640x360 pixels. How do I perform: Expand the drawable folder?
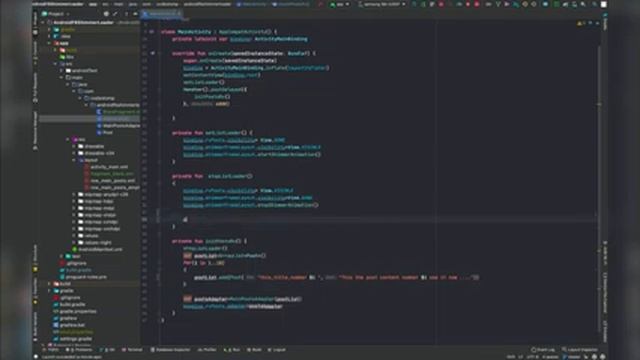click(74, 146)
